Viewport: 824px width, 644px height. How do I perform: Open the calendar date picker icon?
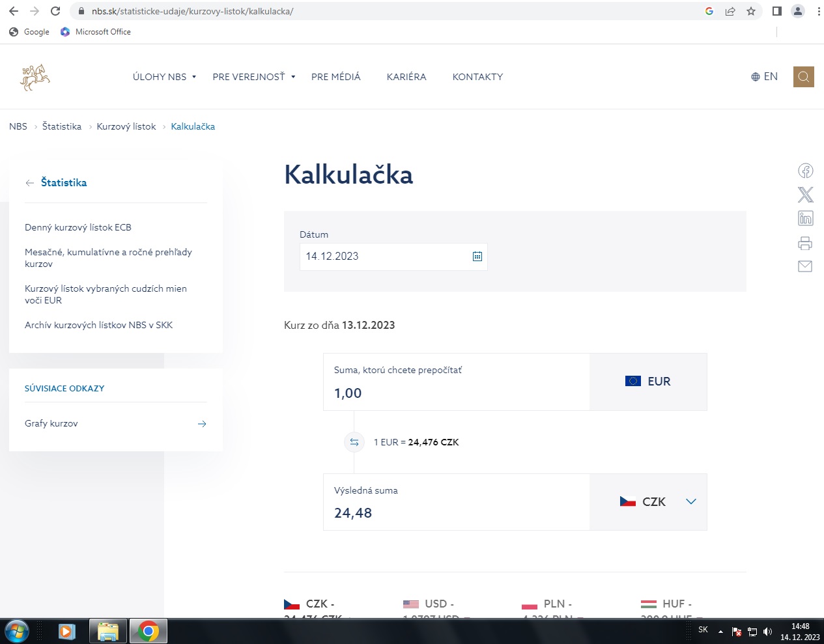point(477,257)
